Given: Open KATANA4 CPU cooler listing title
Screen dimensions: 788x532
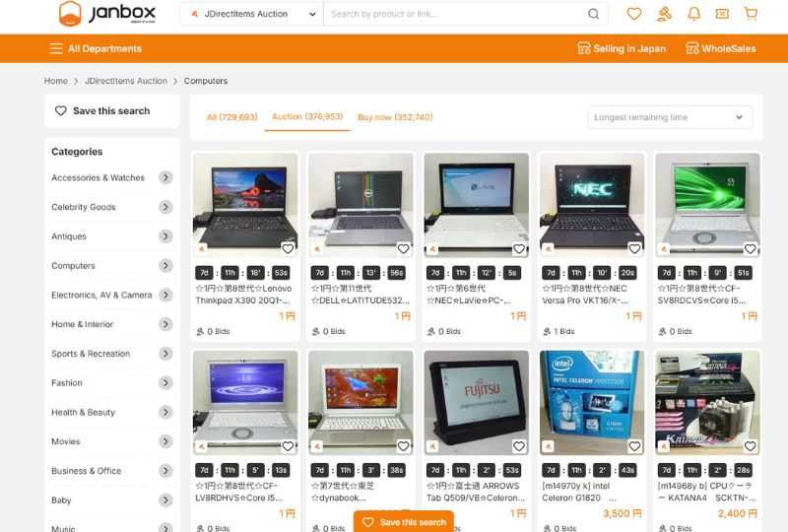Looking at the screenshot, I should [706, 492].
